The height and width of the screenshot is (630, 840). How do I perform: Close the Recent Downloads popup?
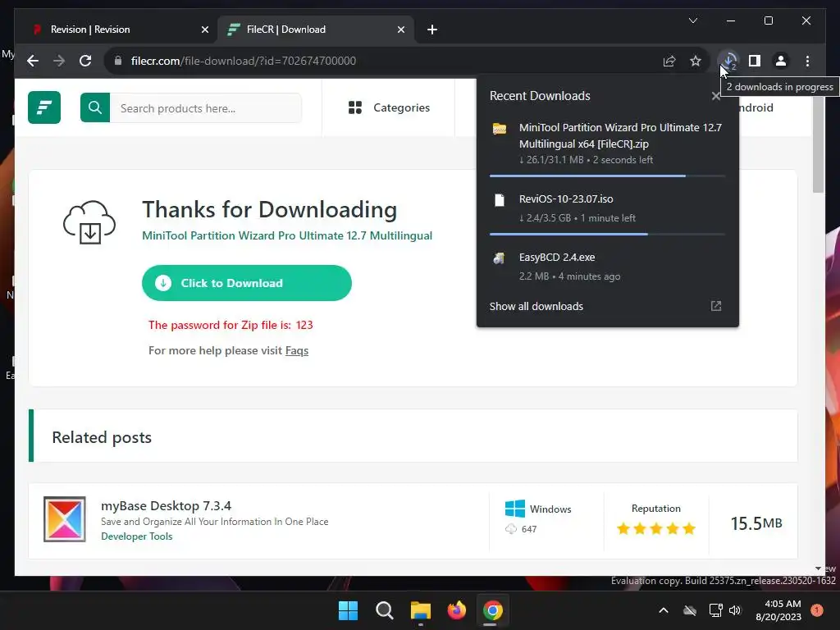[x=715, y=96]
